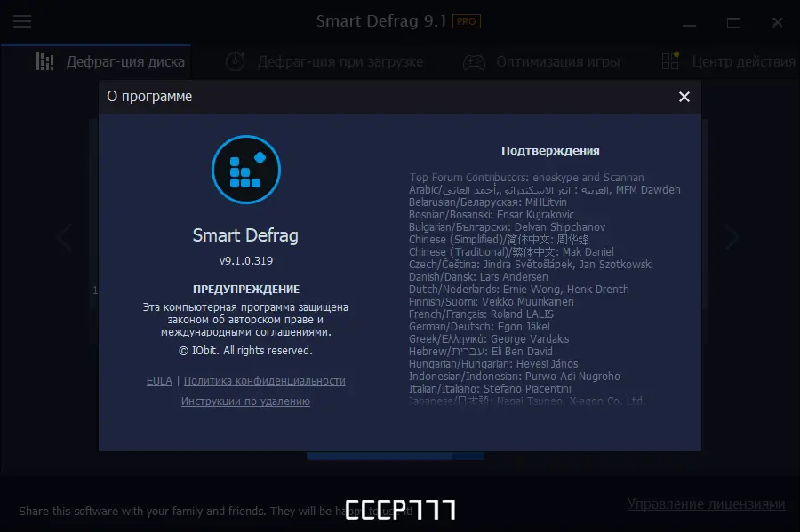800x532 pixels.
Task: Click the Hebrew Eli Ben David line
Action: [x=481, y=352]
